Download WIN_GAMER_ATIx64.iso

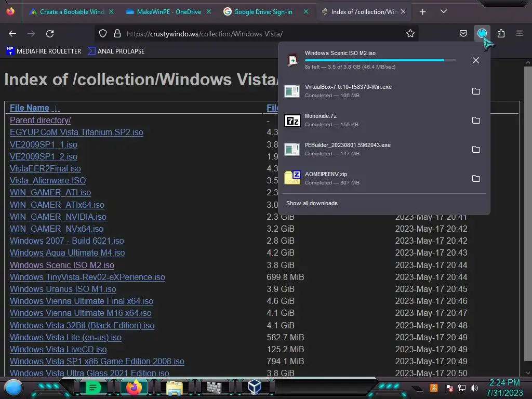coord(57,205)
